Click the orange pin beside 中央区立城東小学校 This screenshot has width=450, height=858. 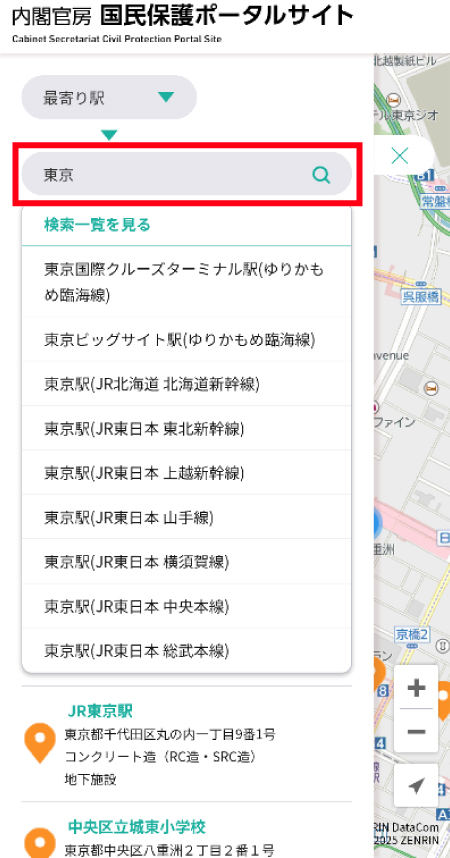tap(40, 845)
